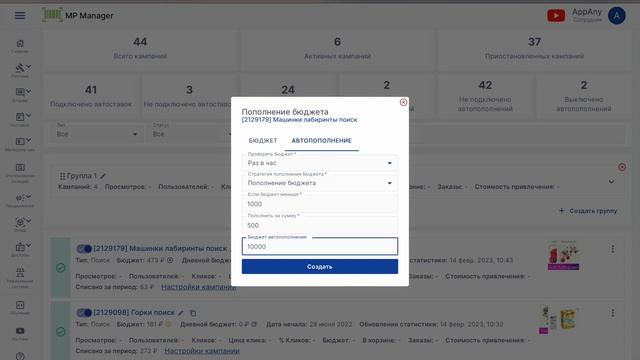Toggle the Горки поиск campaign switch

pos(84,313)
